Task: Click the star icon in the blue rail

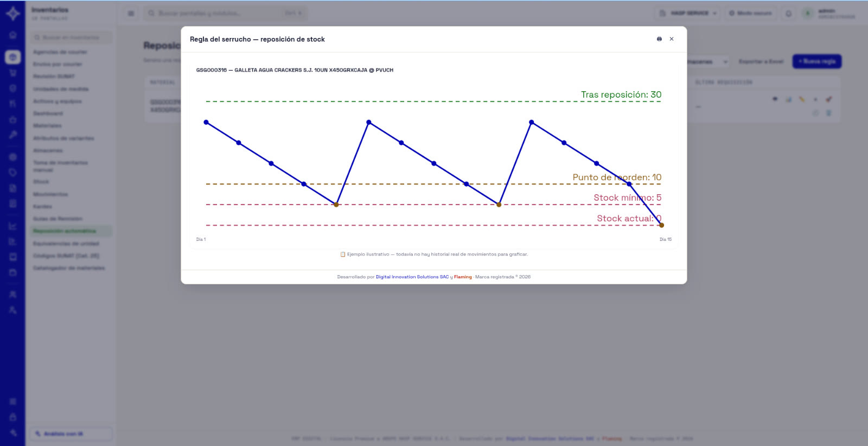Action: point(13,119)
